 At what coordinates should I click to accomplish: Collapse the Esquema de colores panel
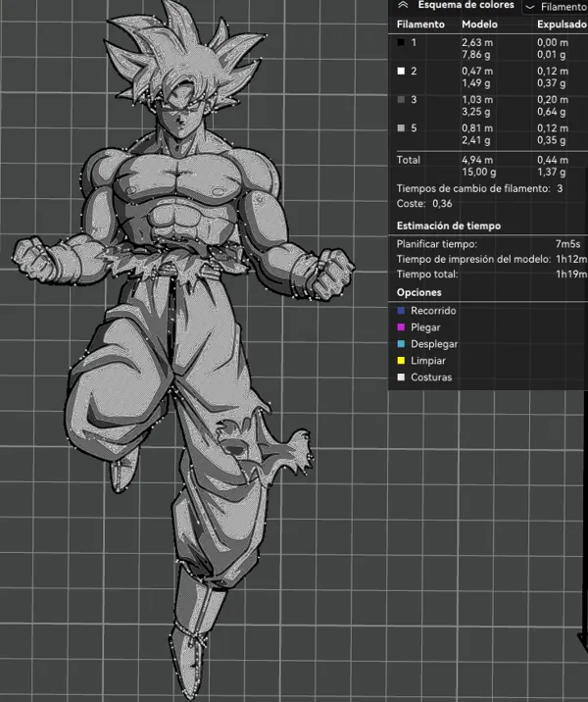point(403,5)
